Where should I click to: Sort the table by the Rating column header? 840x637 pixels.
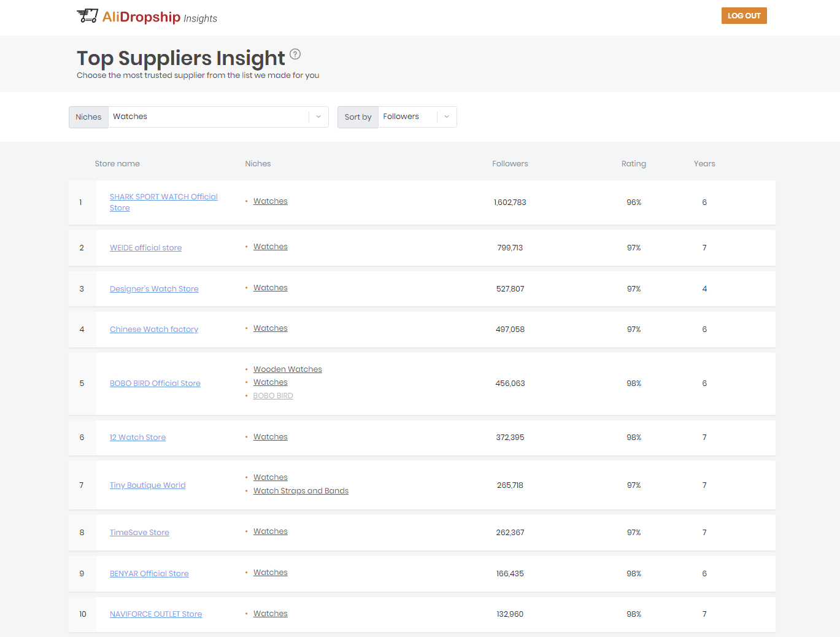coord(634,163)
